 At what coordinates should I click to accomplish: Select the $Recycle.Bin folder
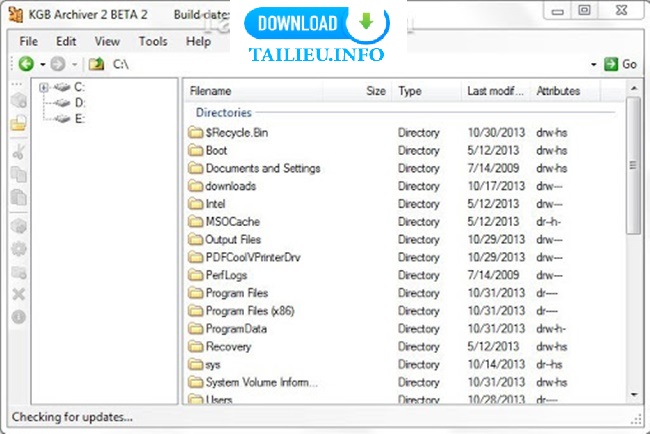(x=237, y=133)
